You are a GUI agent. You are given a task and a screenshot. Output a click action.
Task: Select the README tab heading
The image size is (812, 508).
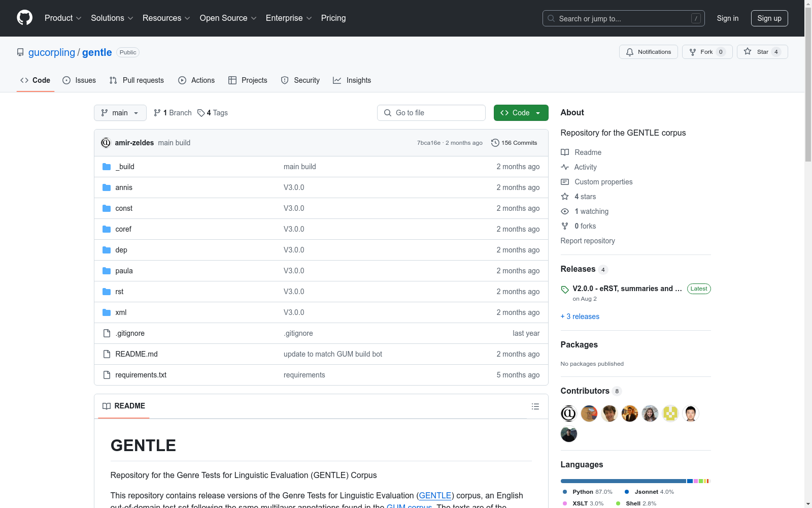tap(124, 406)
